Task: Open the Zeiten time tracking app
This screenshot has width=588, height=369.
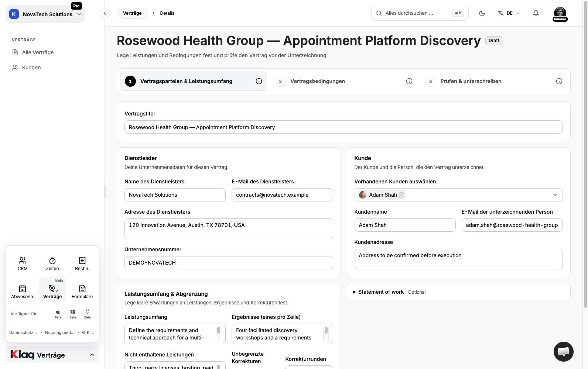Action: 52,264
